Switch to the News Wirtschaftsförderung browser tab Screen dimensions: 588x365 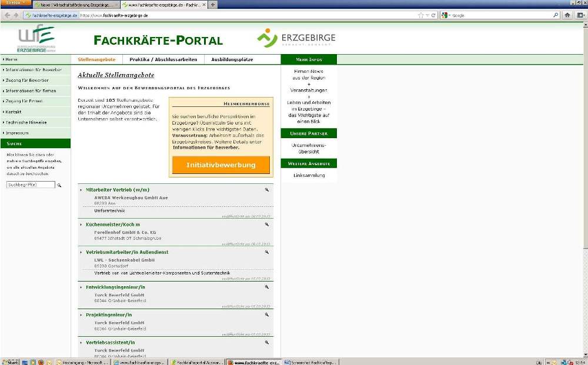click(x=76, y=5)
